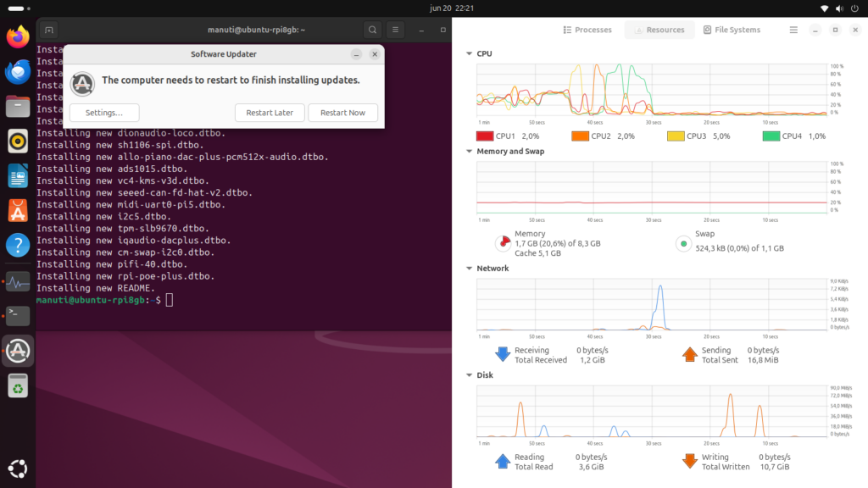Screen dimensions: 868x488
Task: Click 'Total Received' value 1,2 GiB
Action: point(593,359)
